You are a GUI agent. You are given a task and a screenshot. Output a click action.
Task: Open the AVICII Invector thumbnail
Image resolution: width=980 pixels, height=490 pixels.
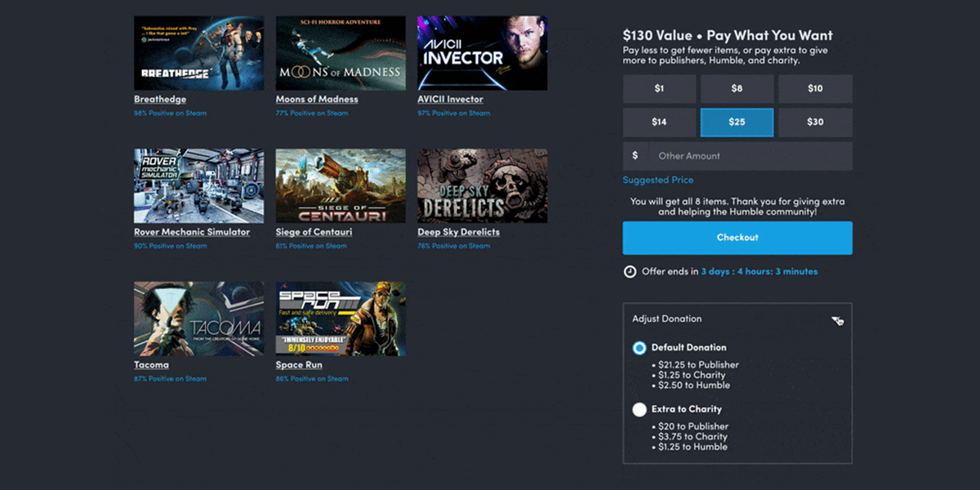point(483,53)
